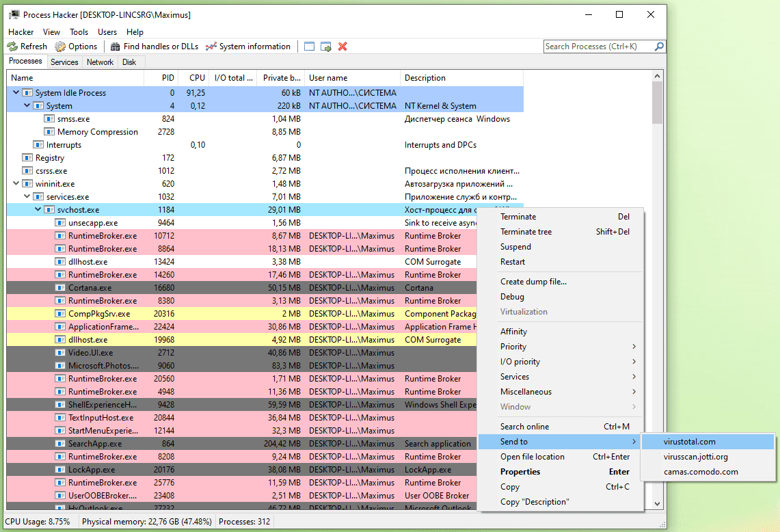Click the icon beside UserOOBEBroker process
The height and width of the screenshot is (532, 780).
[60, 496]
